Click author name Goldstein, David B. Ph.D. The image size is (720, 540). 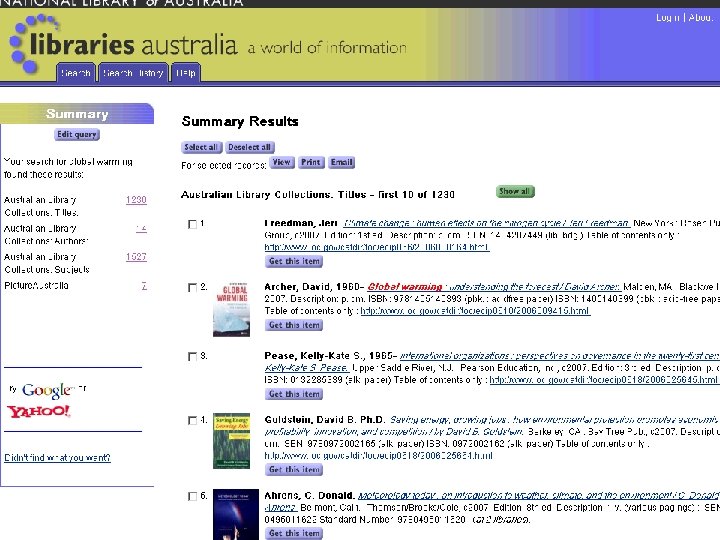325,420
